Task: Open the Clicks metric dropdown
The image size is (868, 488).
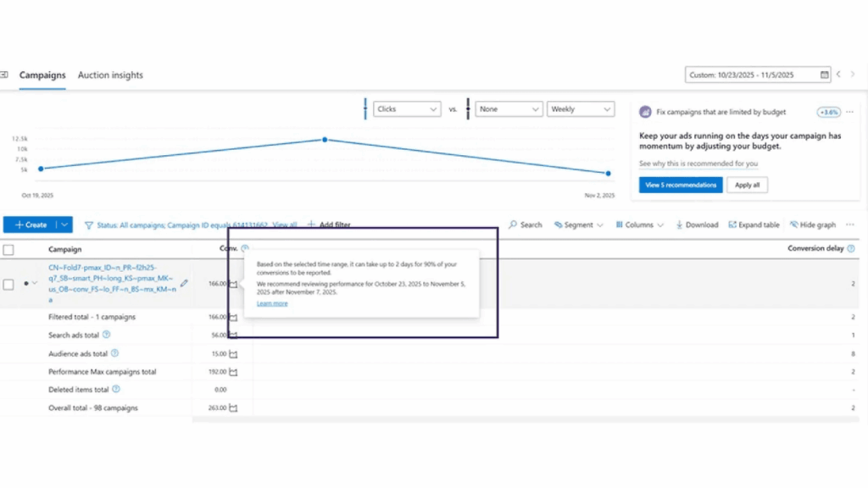Action: pyautogui.click(x=407, y=109)
